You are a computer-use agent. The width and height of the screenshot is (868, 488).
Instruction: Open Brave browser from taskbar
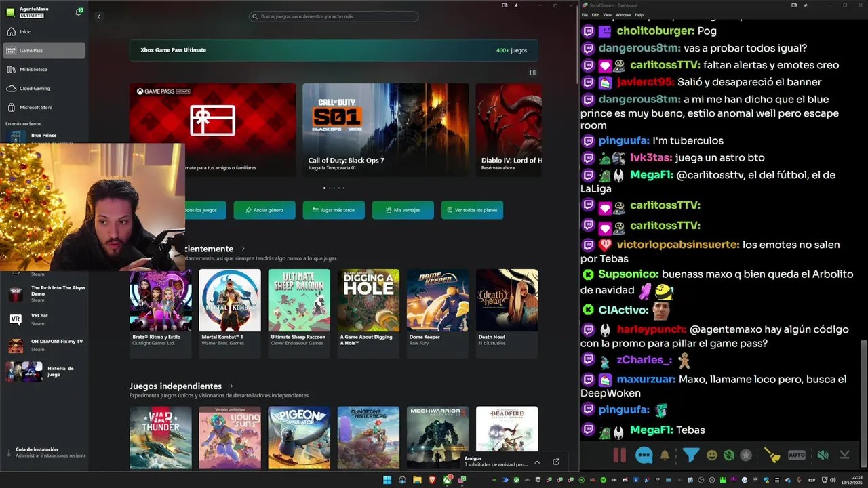[x=433, y=480]
